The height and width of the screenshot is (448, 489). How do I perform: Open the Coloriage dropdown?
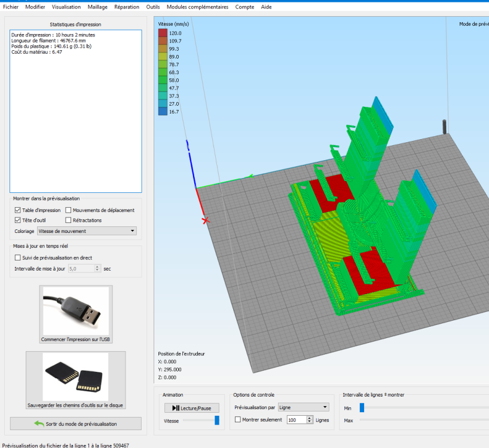coord(87,231)
